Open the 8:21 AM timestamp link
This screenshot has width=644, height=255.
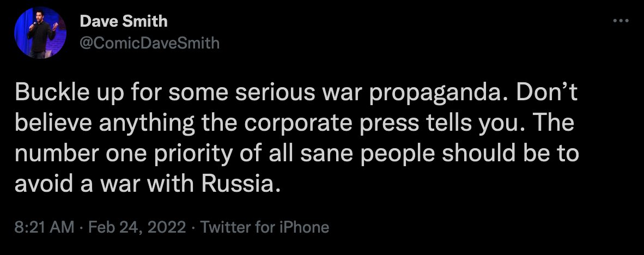click(44, 227)
